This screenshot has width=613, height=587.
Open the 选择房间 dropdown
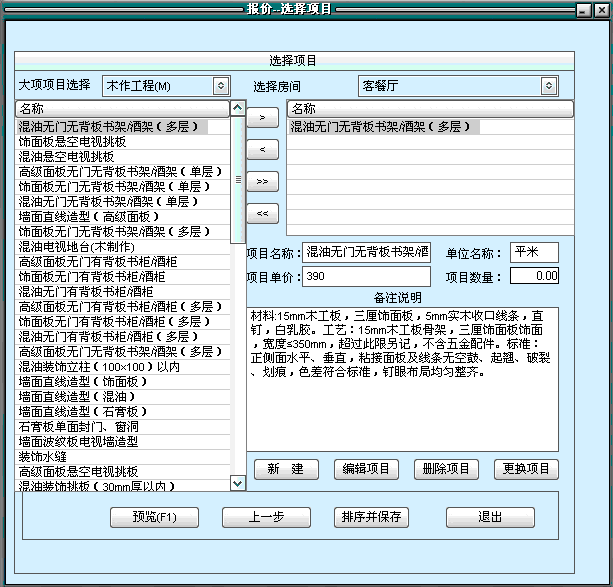[458, 86]
